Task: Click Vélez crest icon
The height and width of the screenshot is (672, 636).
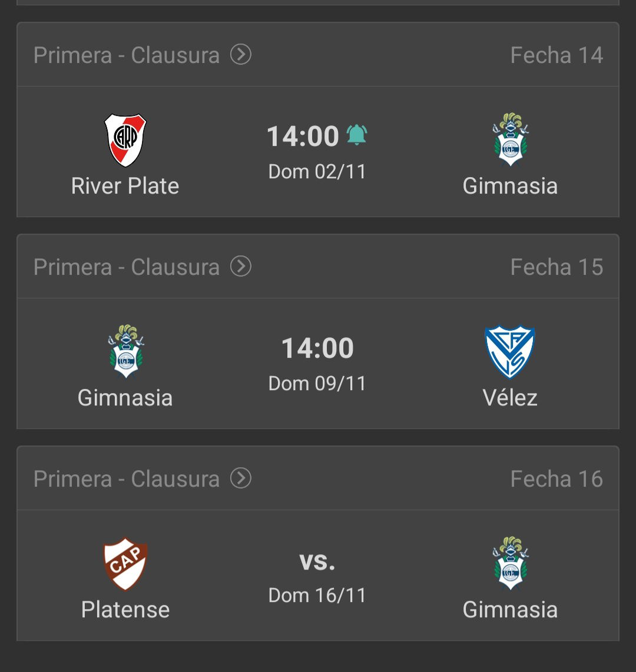Action: 510,352
